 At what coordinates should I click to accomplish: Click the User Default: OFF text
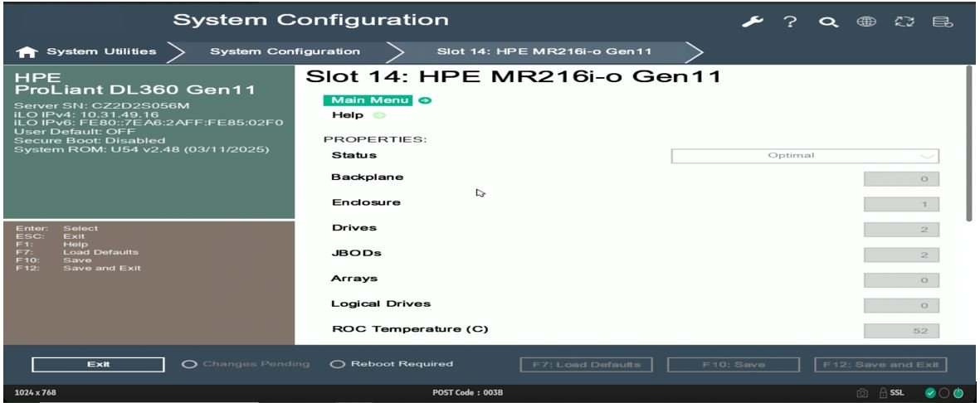(75, 133)
